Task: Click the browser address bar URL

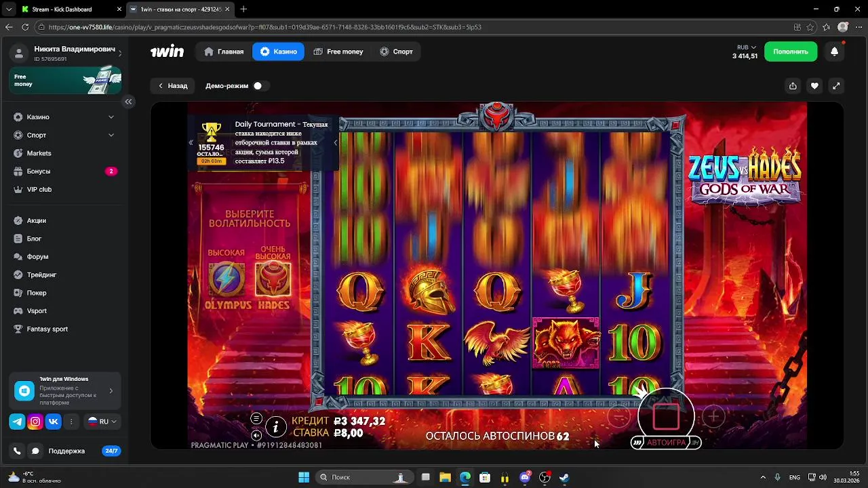Action: pyautogui.click(x=265, y=27)
